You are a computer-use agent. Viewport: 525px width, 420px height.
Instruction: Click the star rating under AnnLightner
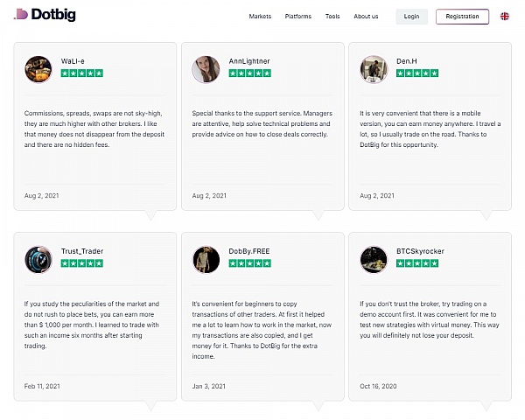tap(250, 73)
